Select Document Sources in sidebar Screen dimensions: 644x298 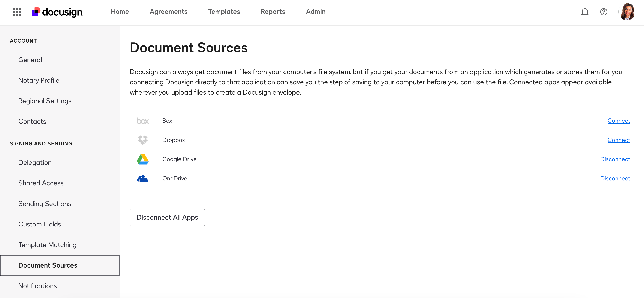click(x=60, y=265)
